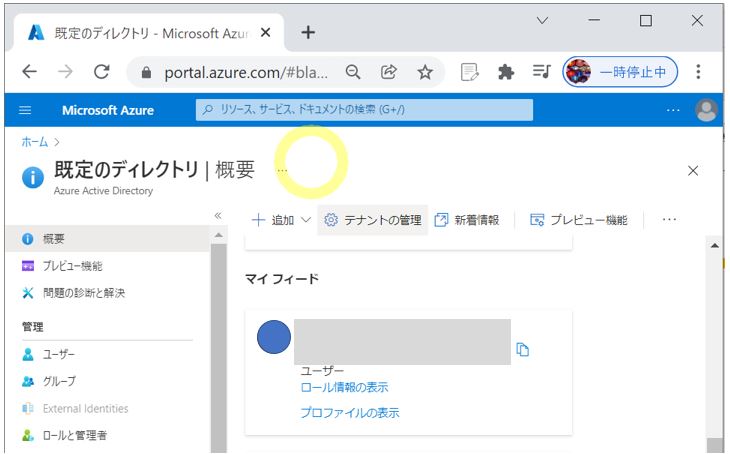Close the 既定のディレクトリ blade
Screen dimensions: 730x454
click(693, 171)
